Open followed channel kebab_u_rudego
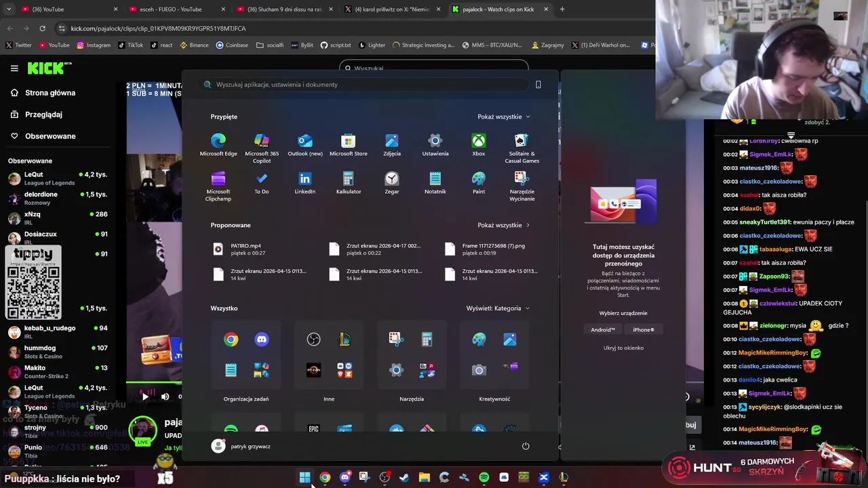The image size is (868, 488). pyautogui.click(x=58, y=331)
